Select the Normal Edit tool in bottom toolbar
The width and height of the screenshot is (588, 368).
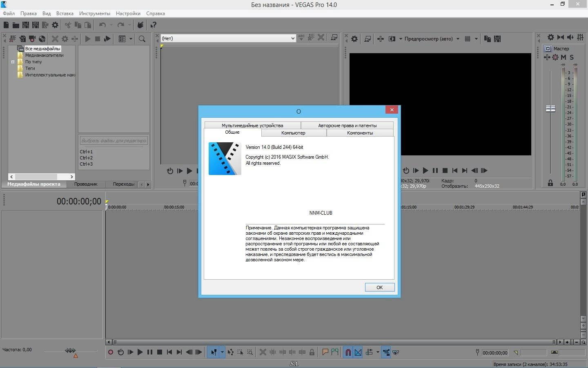214,352
